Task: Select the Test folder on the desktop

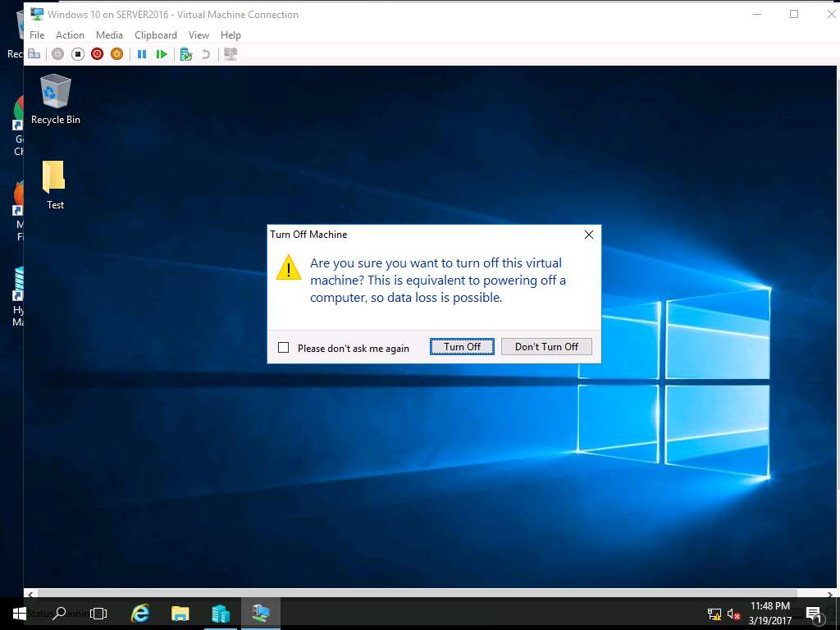Action: click(55, 185)
